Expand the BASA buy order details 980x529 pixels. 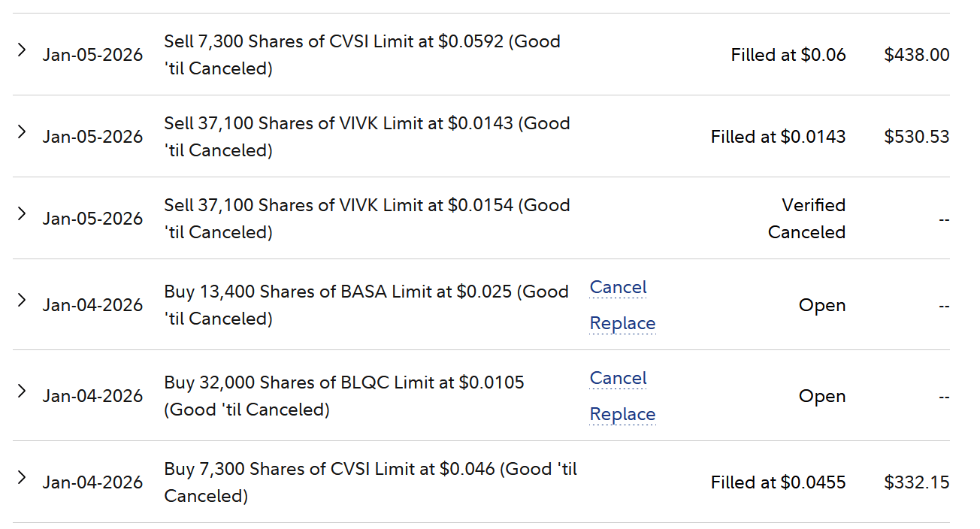click(x=22, y=301)
